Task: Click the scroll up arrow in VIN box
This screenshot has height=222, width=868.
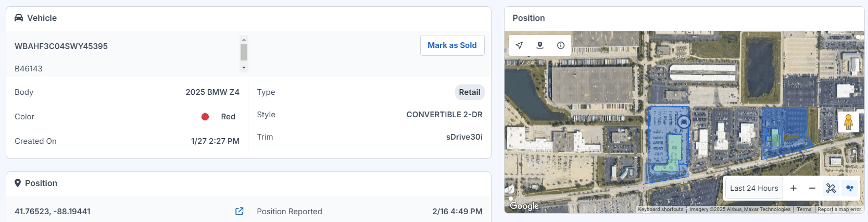Action: click(x=244, y=39)
